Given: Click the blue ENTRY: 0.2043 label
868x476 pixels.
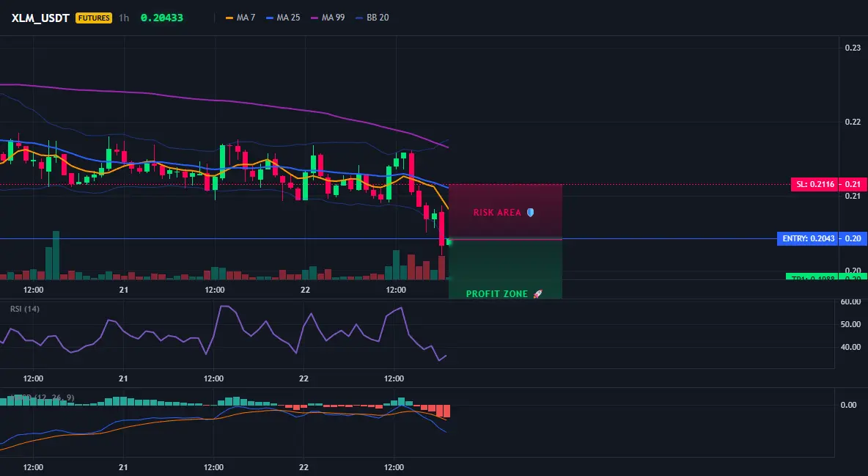Looking at the screenshot, I should click(x=807, y=239).
